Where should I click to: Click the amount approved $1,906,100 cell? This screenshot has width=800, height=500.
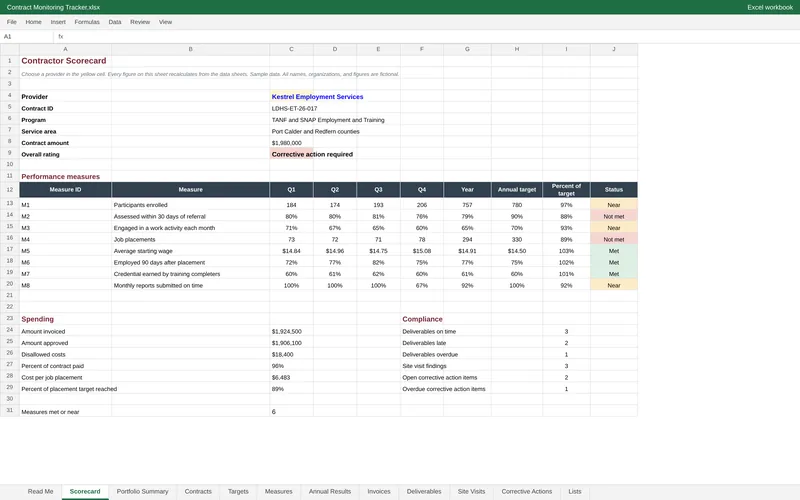(x=291, y=343)
